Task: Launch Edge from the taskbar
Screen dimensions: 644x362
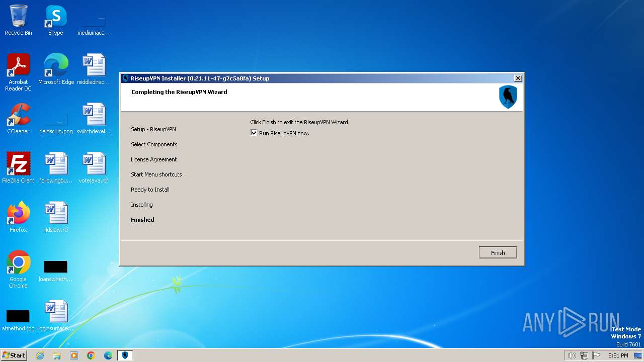Action: (108, 355)
